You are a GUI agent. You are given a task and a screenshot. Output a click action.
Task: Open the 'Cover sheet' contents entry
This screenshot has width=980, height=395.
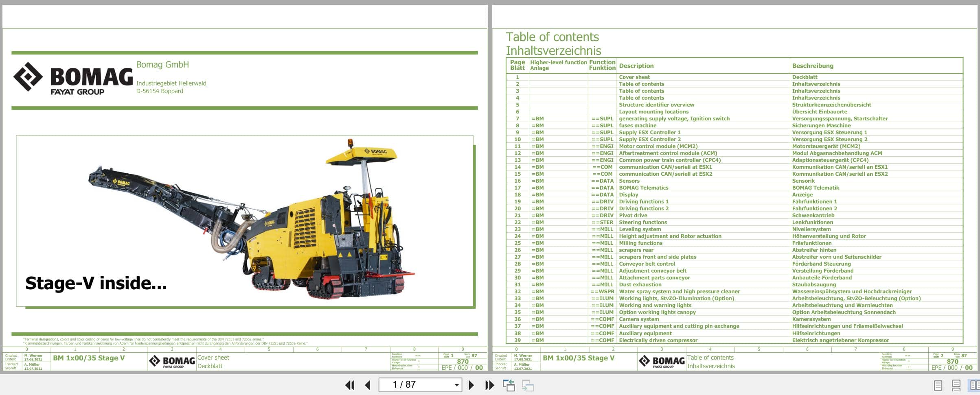point(634,77)
